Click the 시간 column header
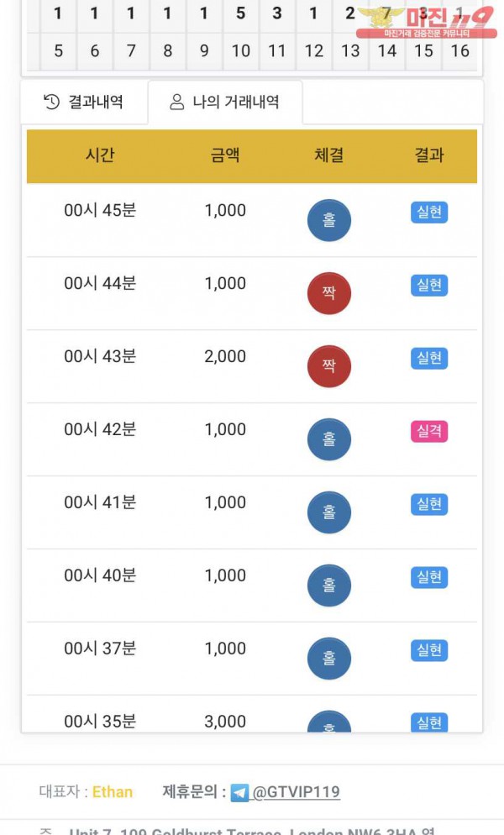 [100, 155]
